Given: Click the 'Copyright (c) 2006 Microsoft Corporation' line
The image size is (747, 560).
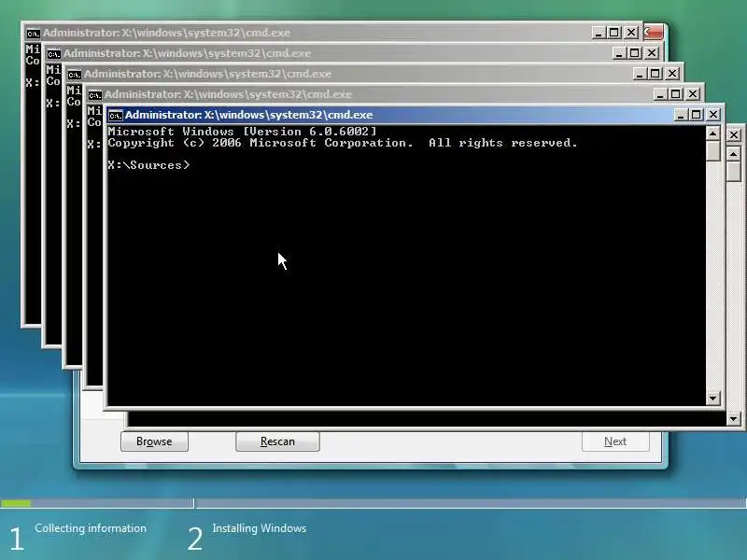Looking at the screenshot, I should (343, 143).
